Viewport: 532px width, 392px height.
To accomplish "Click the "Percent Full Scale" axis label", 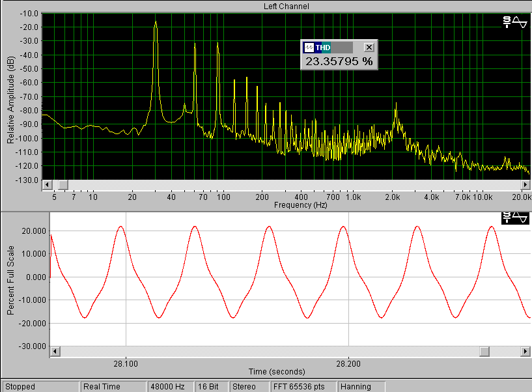I will click(x=11, y=281).
